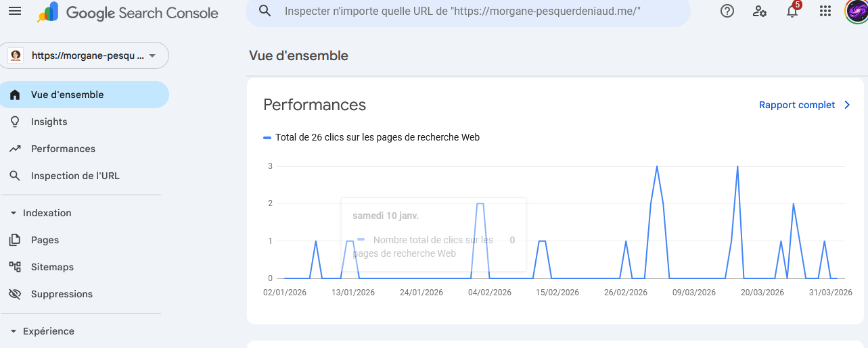Viewport: 868px width, 348px height.
Task: Click the search magnifier icon in the URL bar
Action: click(265, 11)
